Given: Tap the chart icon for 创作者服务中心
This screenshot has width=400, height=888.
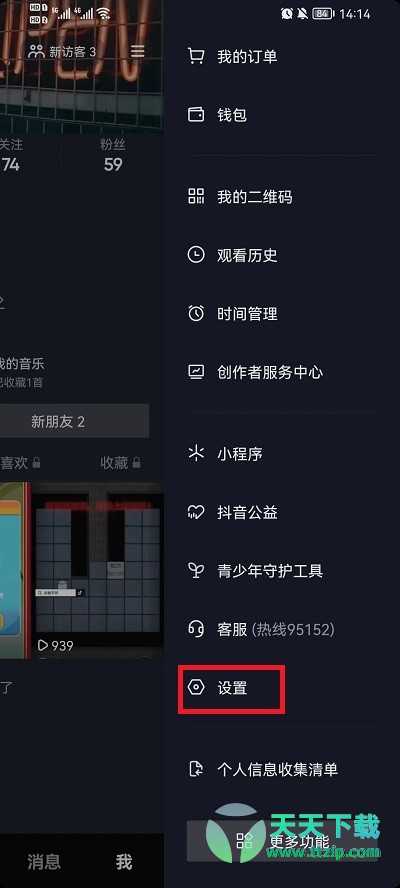Looking at the screenshot, I should pyautogui.click(x=196, y=372).
